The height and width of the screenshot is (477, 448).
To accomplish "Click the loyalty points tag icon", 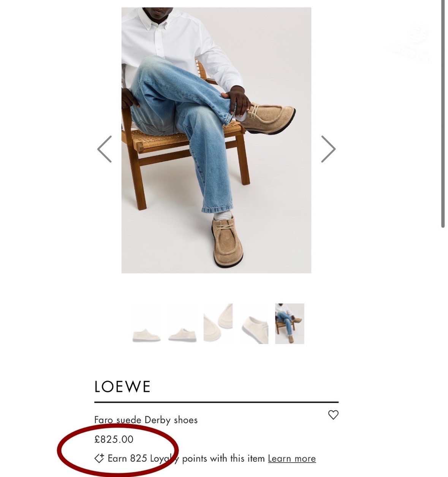I will (99, 458).
